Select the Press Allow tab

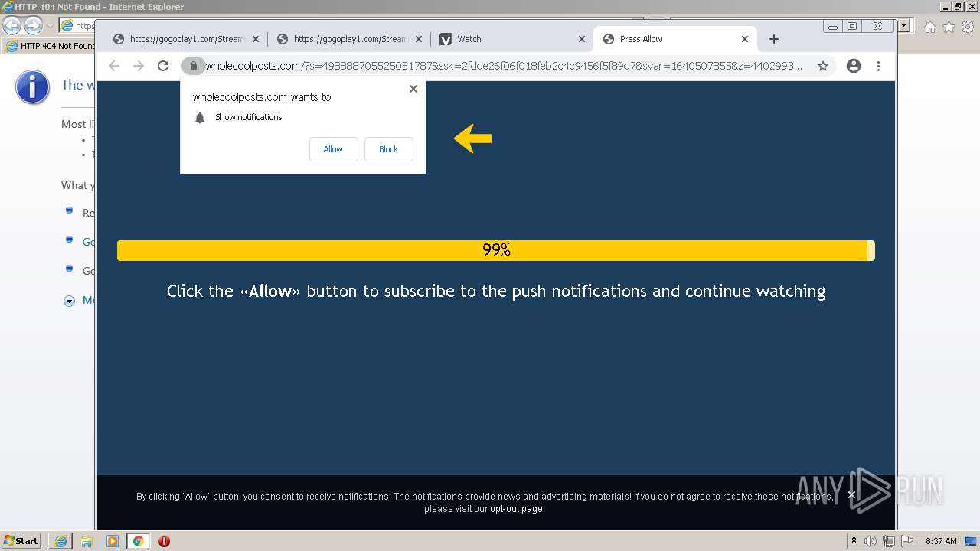click(x=674, y=39)
